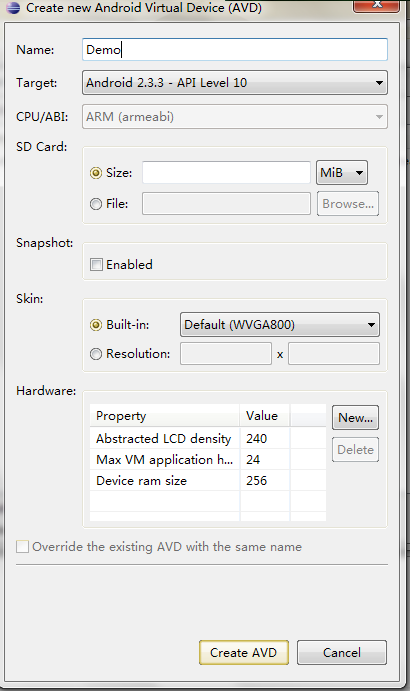Click the Name field containing Demo
Screen dimensions: 410x691
pos(235,49)
